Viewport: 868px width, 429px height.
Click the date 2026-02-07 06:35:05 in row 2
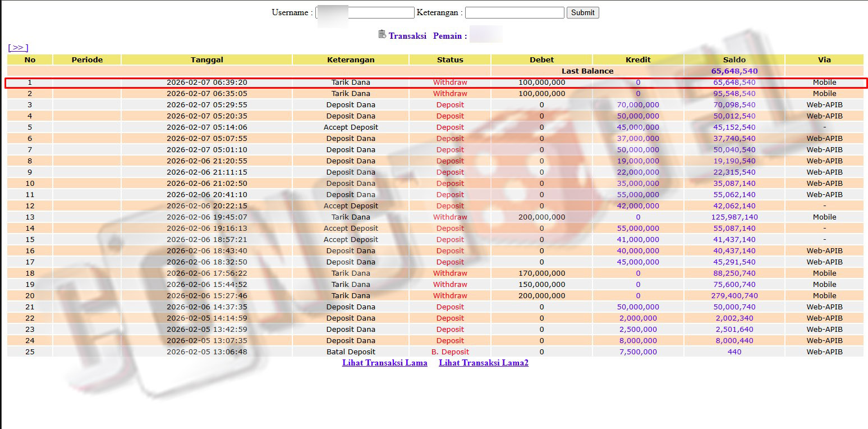pyautogui.click(x=206, y=94)
